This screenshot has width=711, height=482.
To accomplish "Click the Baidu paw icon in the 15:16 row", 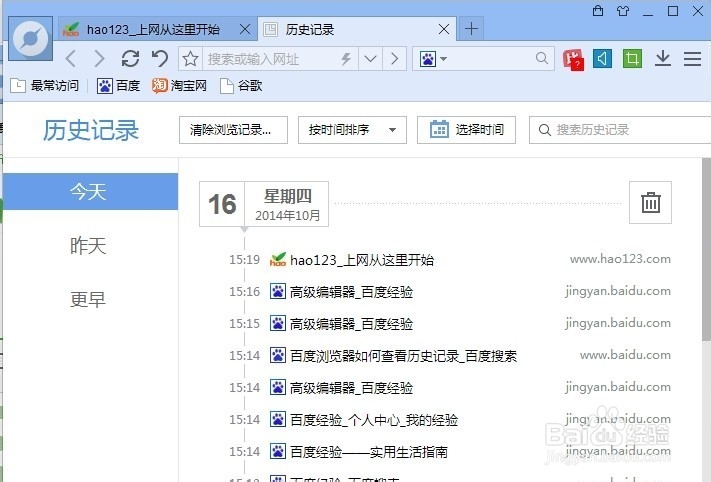I will coord(278,291).
